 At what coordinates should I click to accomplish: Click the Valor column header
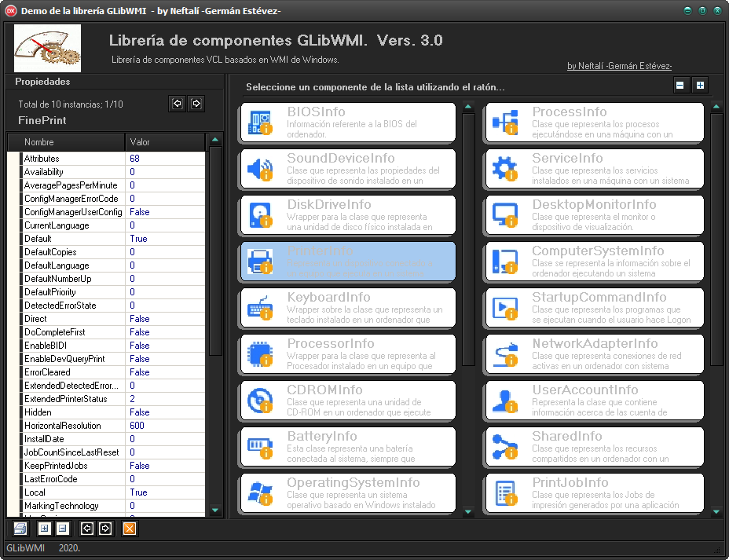click(x=164, y=142)
